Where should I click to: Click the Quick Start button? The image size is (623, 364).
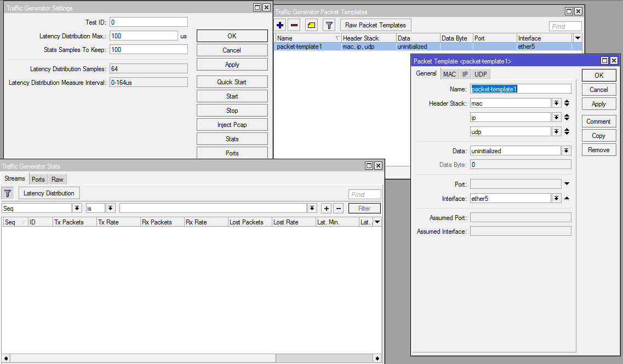tap(231, 82)
